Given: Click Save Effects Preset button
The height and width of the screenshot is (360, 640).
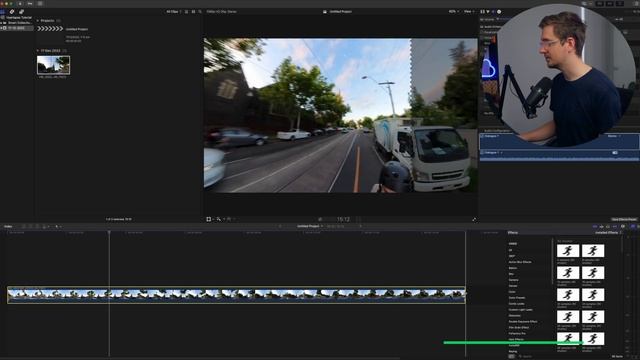Looking at the screenshot, I should (624, 220).
